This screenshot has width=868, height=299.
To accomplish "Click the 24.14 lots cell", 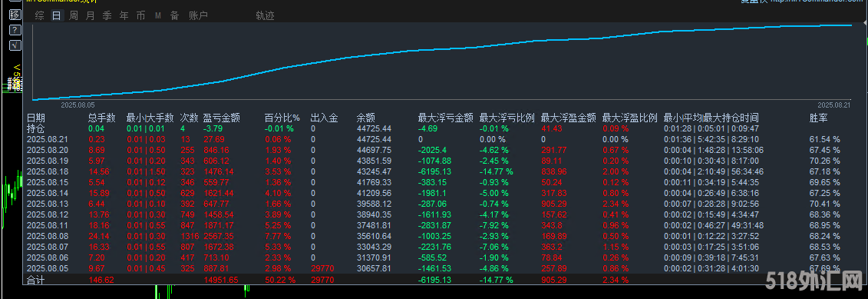I will (98, 236).
